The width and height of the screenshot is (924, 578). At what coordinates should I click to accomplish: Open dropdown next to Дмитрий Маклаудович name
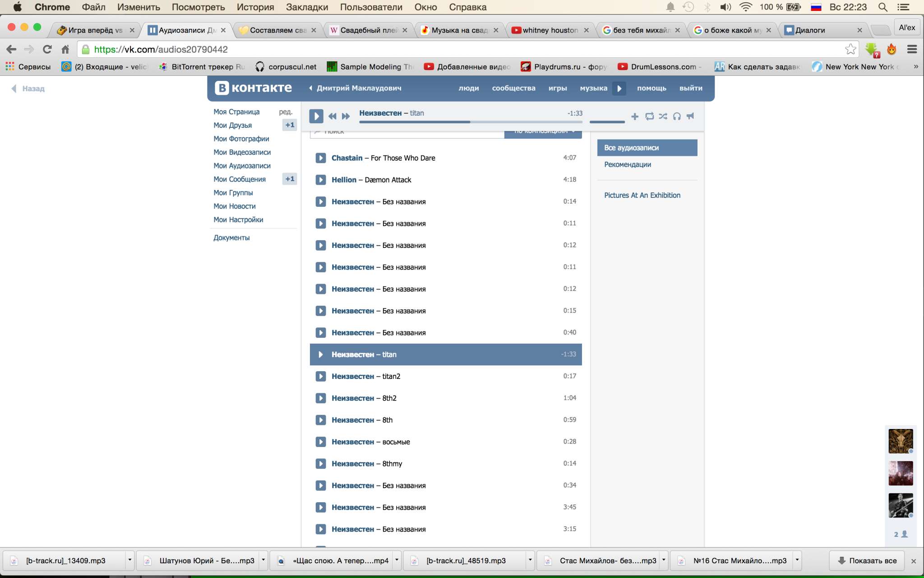click(x=310, y=89)
